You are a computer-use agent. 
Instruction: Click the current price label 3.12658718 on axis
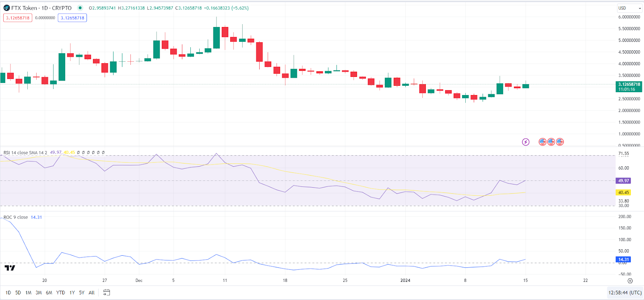point(629,85)
